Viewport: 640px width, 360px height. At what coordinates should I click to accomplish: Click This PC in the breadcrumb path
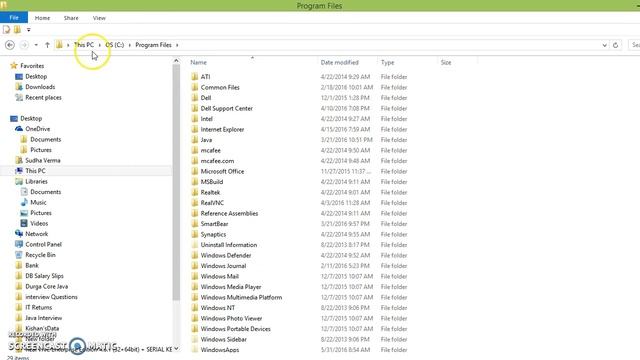84,45
